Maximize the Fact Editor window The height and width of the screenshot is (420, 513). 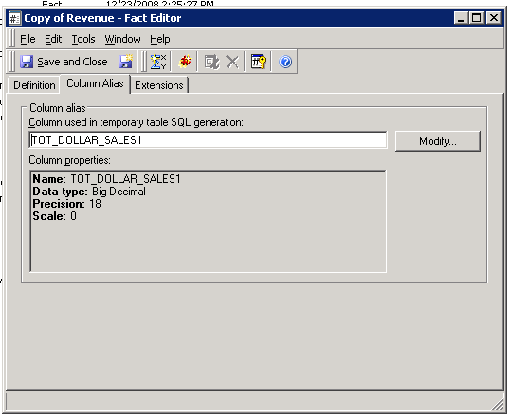pos(477,18)
